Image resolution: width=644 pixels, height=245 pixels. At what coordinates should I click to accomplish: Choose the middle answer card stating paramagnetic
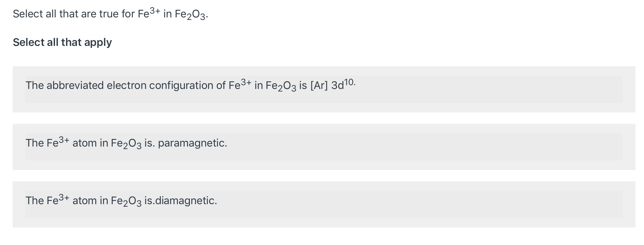coord(324,147)
